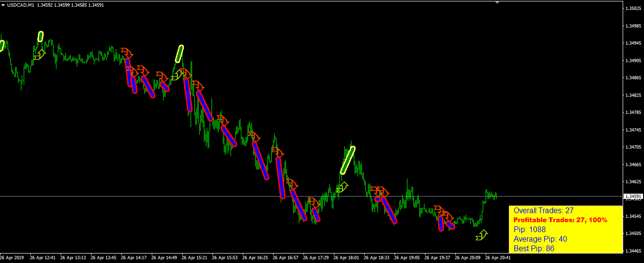
Task: Click the 26 Apr 16:25 time label
Action: pos(255,258)
